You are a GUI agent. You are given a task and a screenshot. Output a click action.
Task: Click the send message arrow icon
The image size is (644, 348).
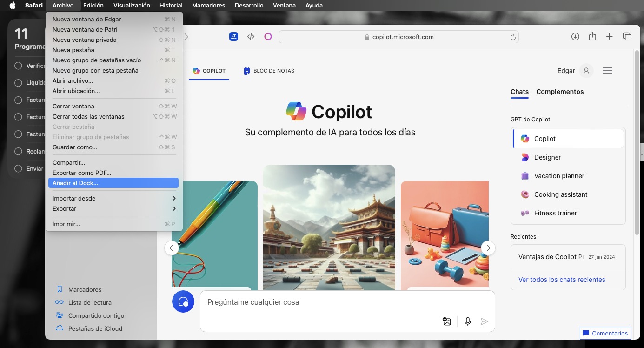pyautogui.click(x=484, y=321)
